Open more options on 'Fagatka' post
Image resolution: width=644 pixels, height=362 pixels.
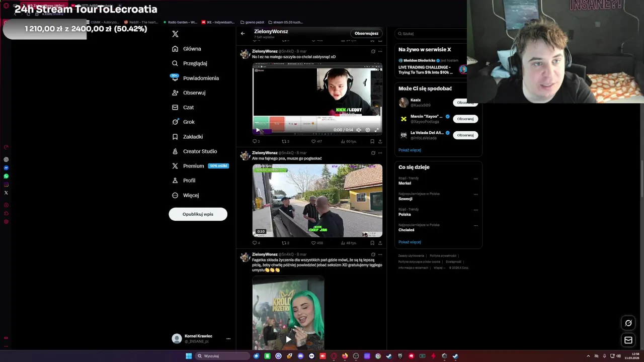tap(380, 254)
